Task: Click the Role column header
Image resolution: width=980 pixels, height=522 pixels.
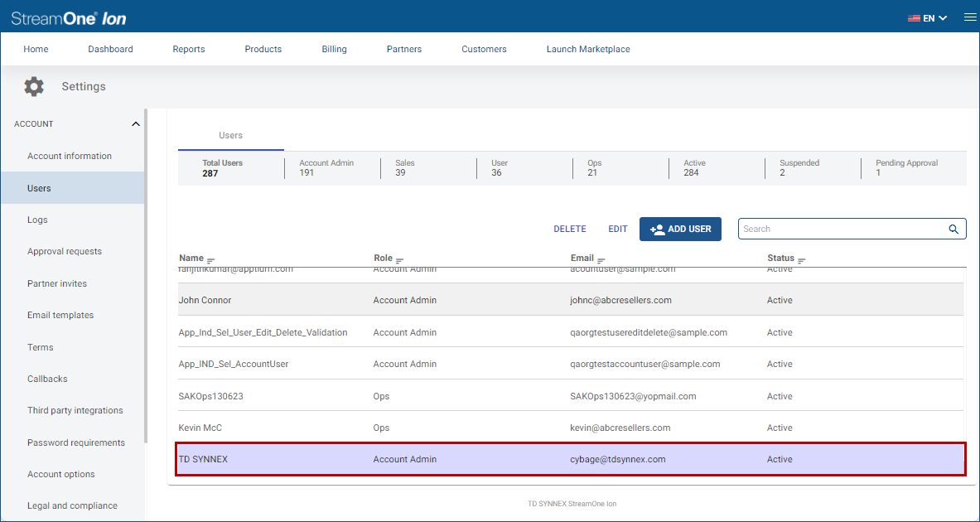Action: pos(383,258)
